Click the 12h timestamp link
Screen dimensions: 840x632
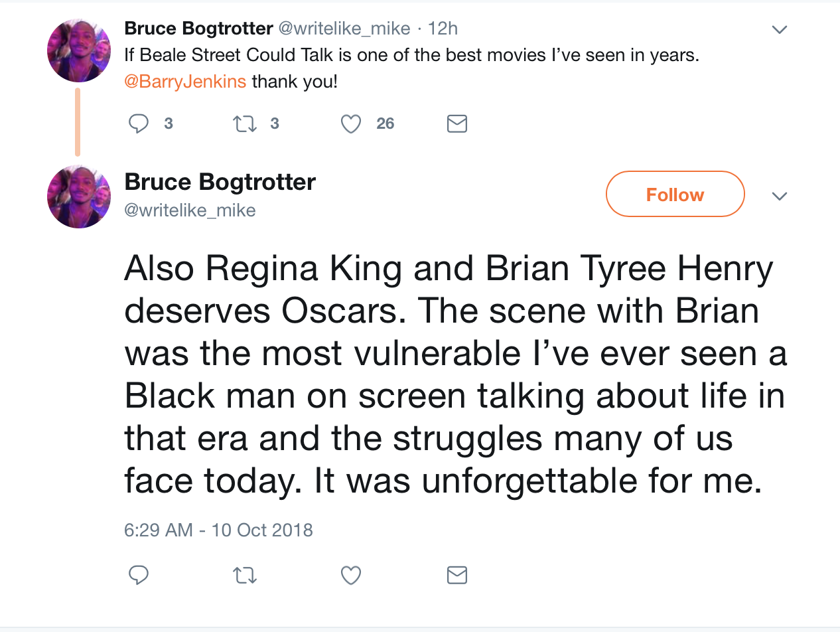(x=443, y=29)
